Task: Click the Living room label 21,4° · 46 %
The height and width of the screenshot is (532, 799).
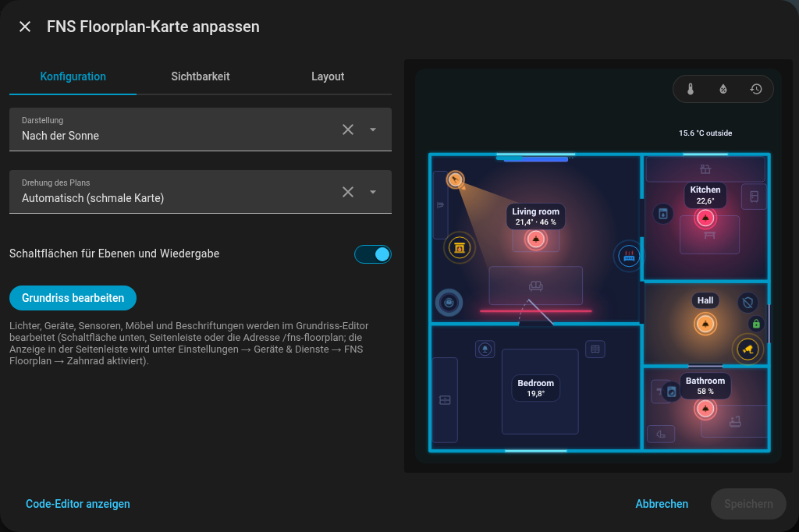Action: 535,217
